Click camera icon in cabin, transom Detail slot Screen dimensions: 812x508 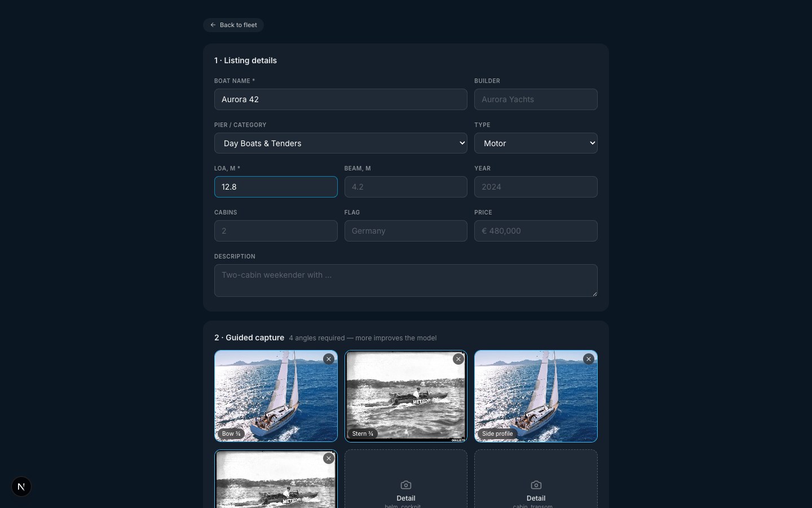[x=536, y=485]
